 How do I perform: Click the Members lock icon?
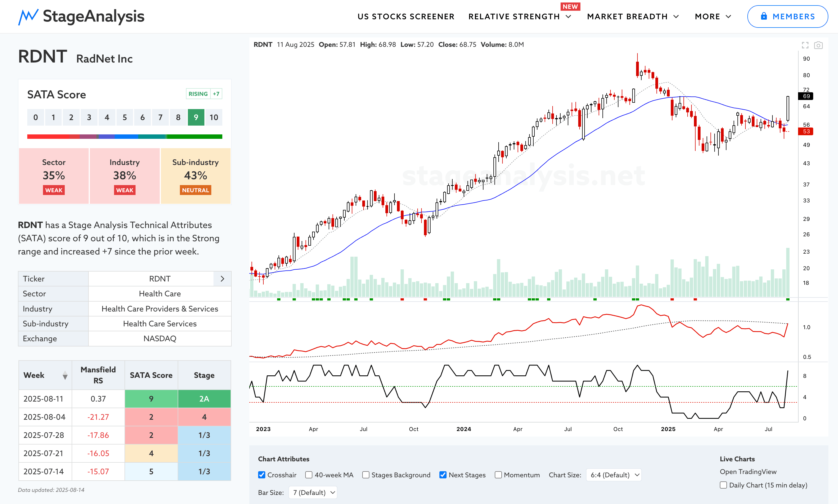pyautogui.click(x=764, y=16)
